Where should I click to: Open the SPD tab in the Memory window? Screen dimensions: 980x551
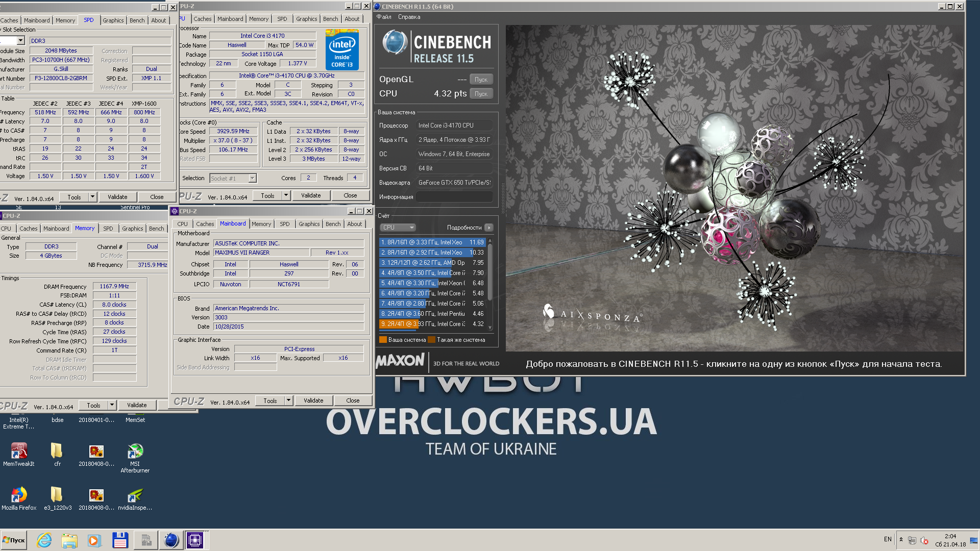[108, 229]
